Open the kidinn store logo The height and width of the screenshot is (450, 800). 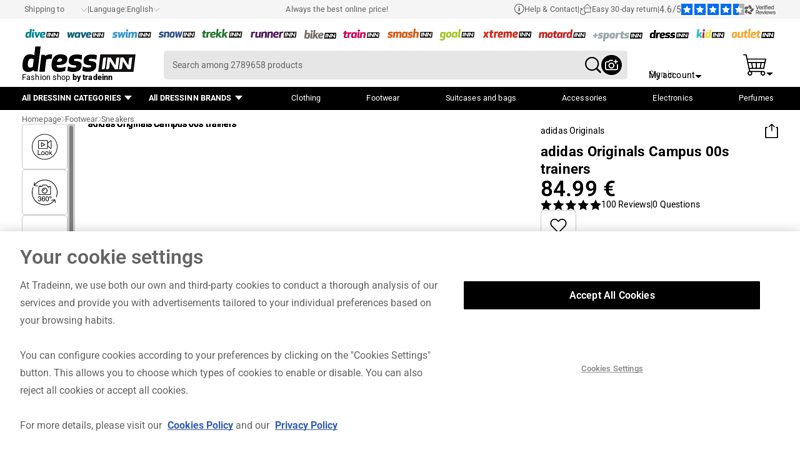710,34
